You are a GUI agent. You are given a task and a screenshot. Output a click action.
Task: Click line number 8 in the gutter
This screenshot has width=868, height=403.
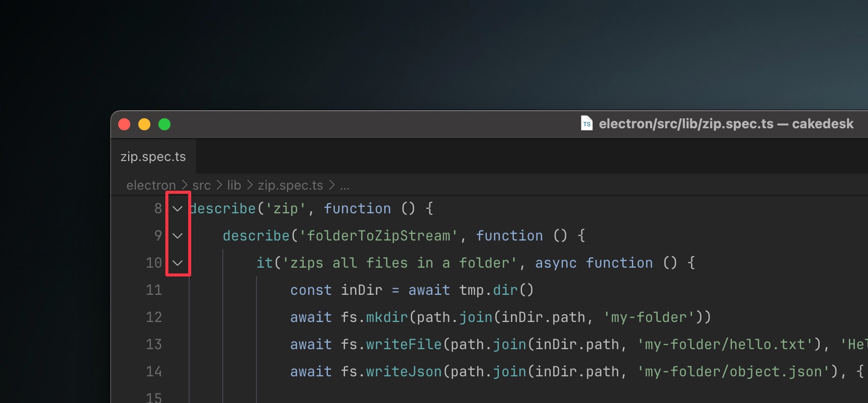pos(158,208)
